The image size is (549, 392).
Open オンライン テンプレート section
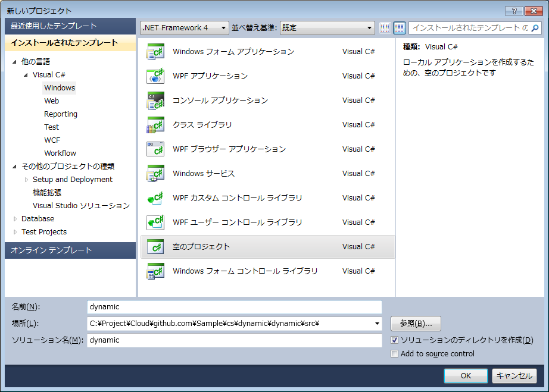(x=70, y=250)
